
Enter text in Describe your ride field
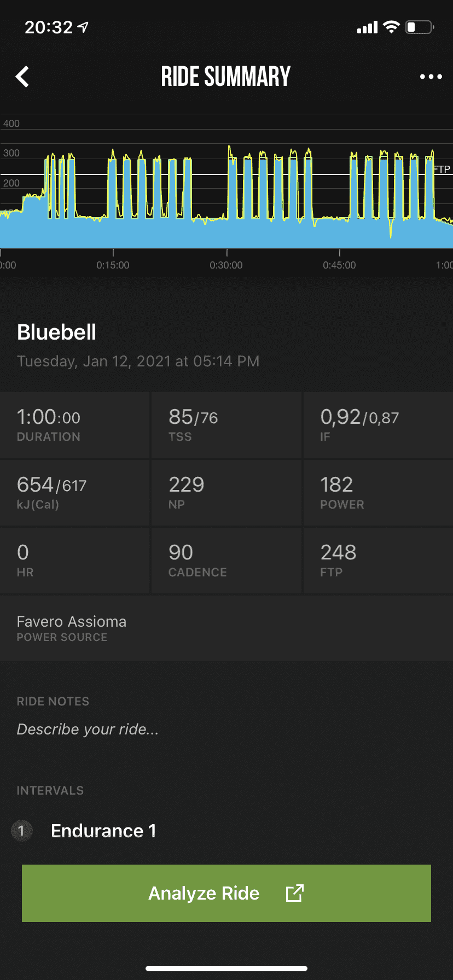[88, 729]
